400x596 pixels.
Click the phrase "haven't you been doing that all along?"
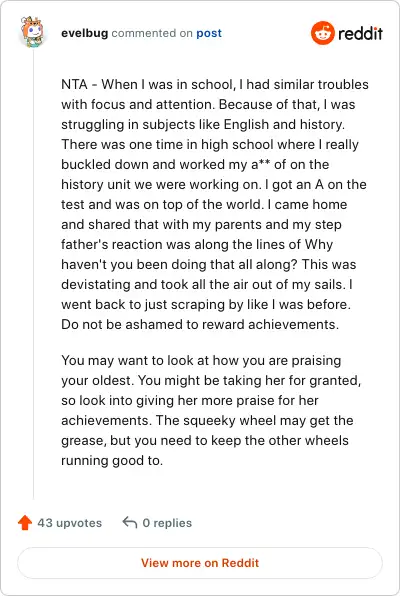(179, 265)
